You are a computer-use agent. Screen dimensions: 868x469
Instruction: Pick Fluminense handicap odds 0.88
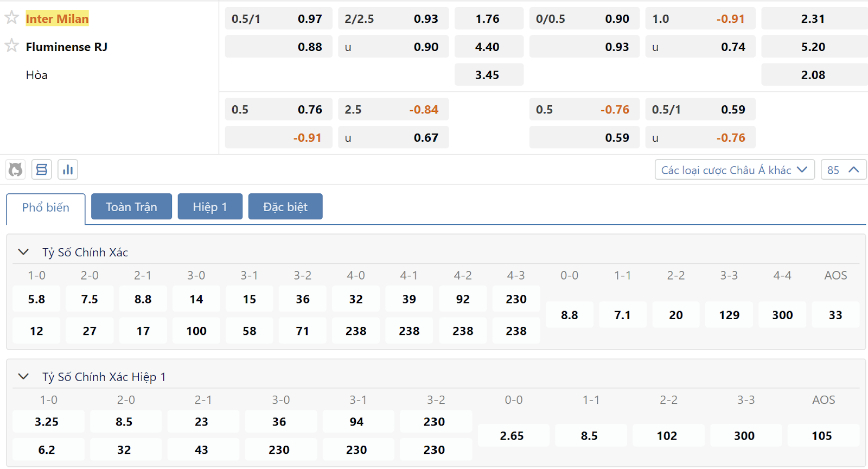(x=278, y=47)
